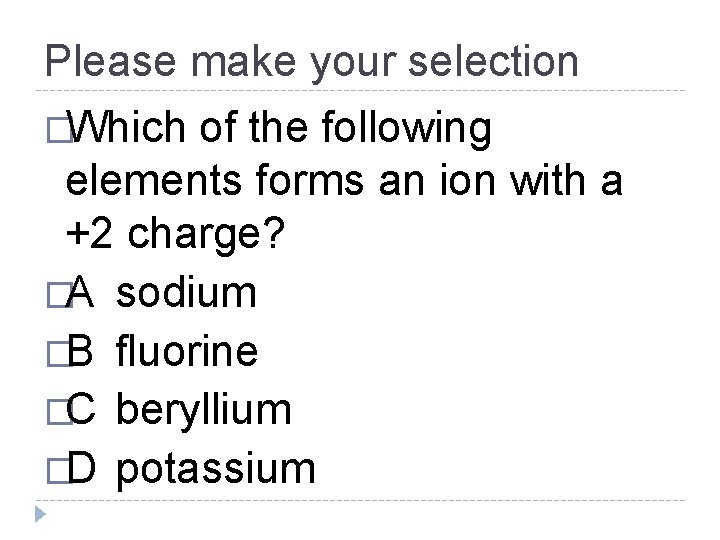Choose the answer 'beryllium'

point(204,409)
